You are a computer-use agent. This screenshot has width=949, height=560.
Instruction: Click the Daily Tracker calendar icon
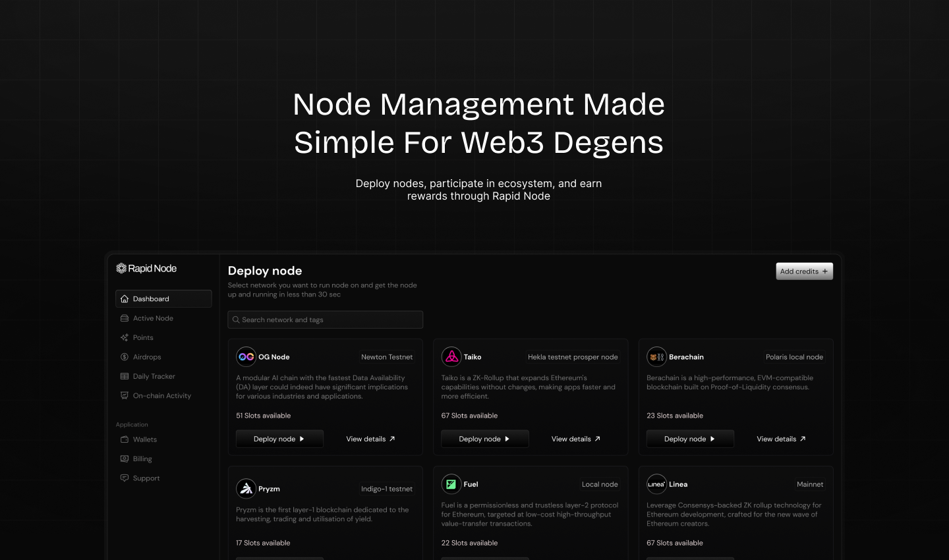(125, 376)
